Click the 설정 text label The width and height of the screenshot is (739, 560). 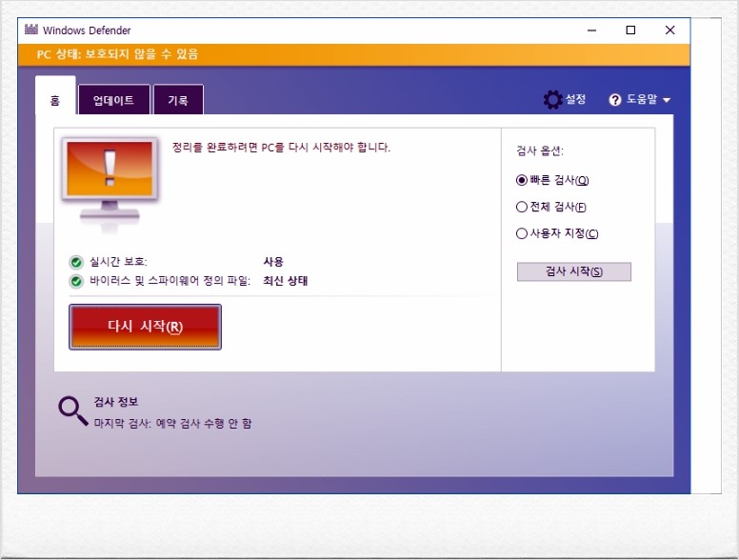coord(575,99)
